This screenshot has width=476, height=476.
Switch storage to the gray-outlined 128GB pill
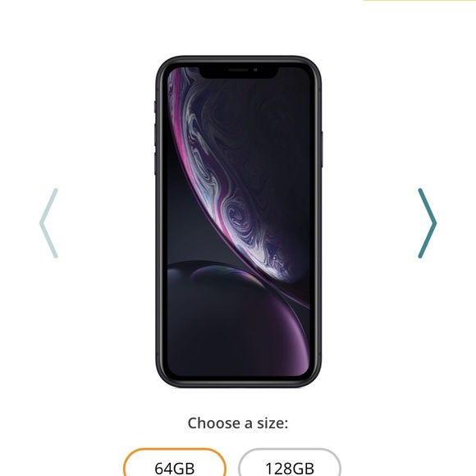click(x=290, y=462)
